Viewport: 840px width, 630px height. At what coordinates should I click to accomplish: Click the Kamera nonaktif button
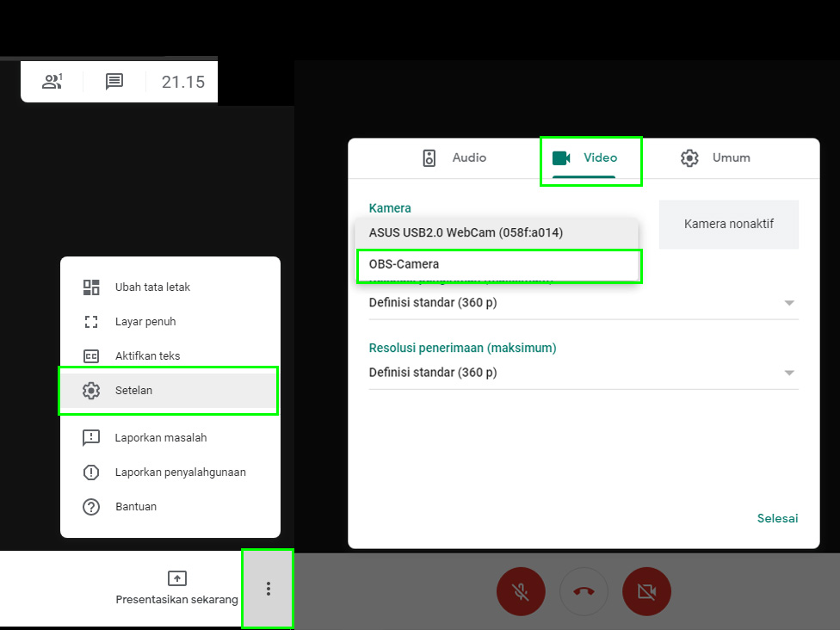pyautogui.click(x=729, y=224)
